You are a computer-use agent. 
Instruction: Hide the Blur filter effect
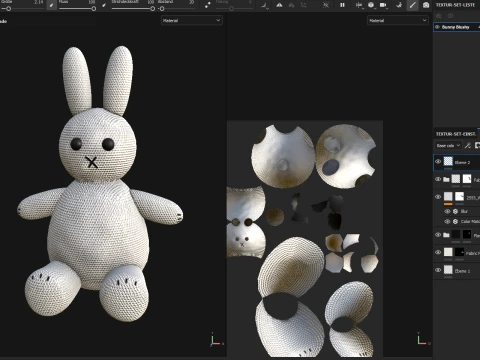coord(447,211)
